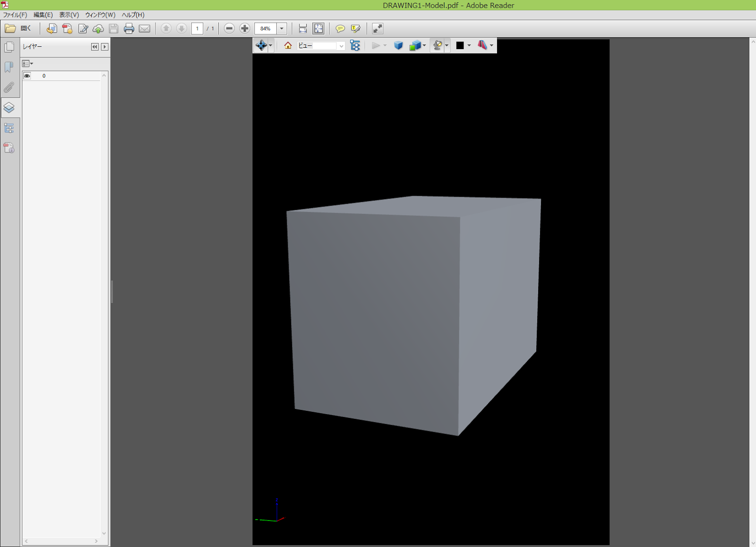The height and width of the screenshot is (547, 756).
Task: Toggle visibility of layer 0
Action: [27, 76]
